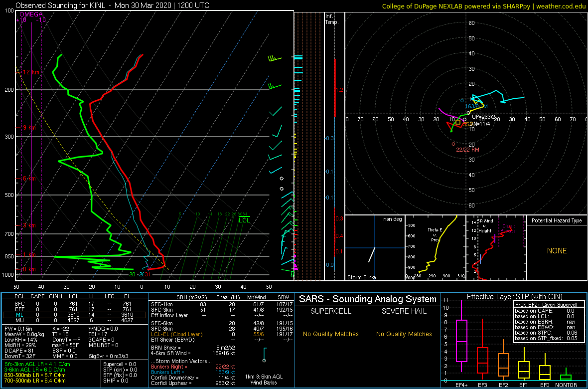This screenshot has height=389, width=588.
Task: Click the K = -22 index value
Action: tap(62, 329)
